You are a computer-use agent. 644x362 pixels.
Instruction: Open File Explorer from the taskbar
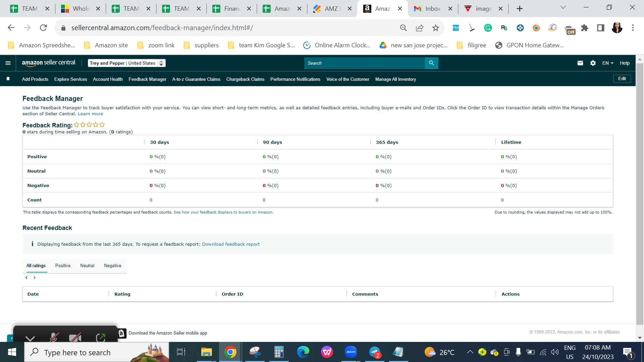point(206,352)
